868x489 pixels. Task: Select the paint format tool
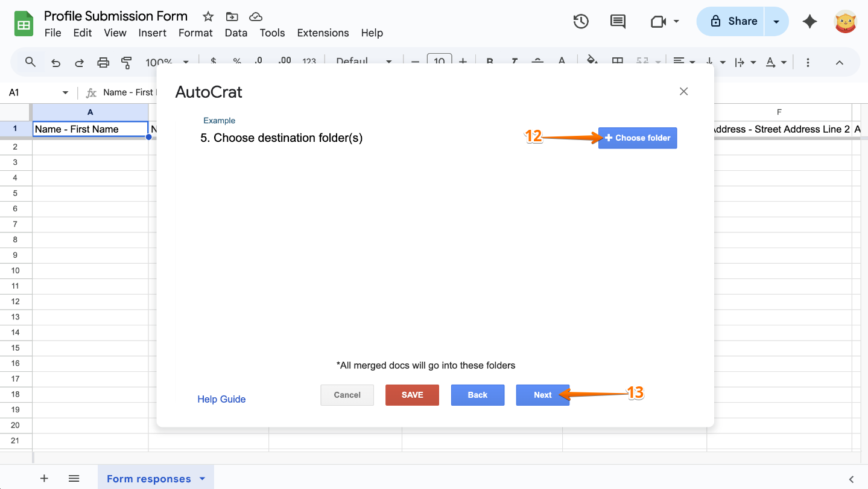126,62
